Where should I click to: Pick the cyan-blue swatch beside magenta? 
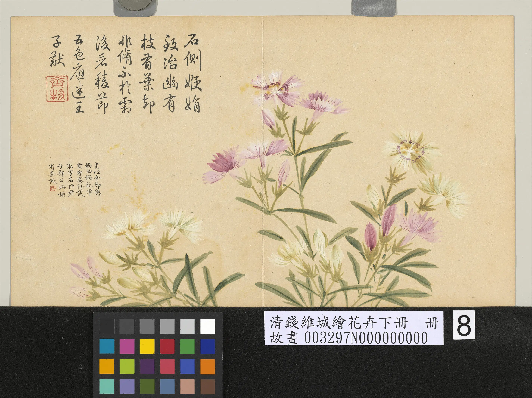point(107,346)
